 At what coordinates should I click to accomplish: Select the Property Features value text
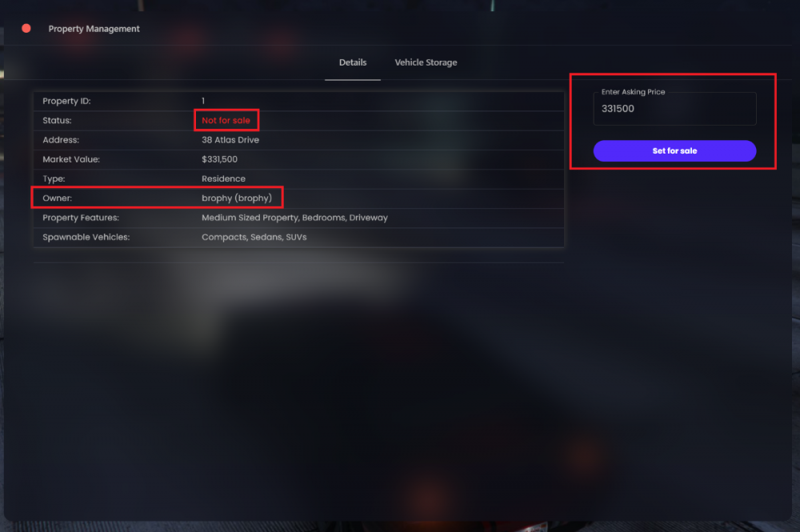coord(294,218)
